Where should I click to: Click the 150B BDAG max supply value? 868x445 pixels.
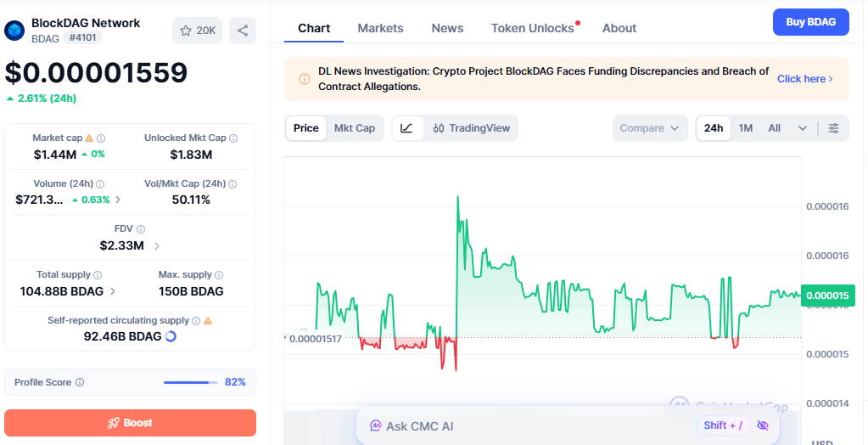(x=191, y=291)
